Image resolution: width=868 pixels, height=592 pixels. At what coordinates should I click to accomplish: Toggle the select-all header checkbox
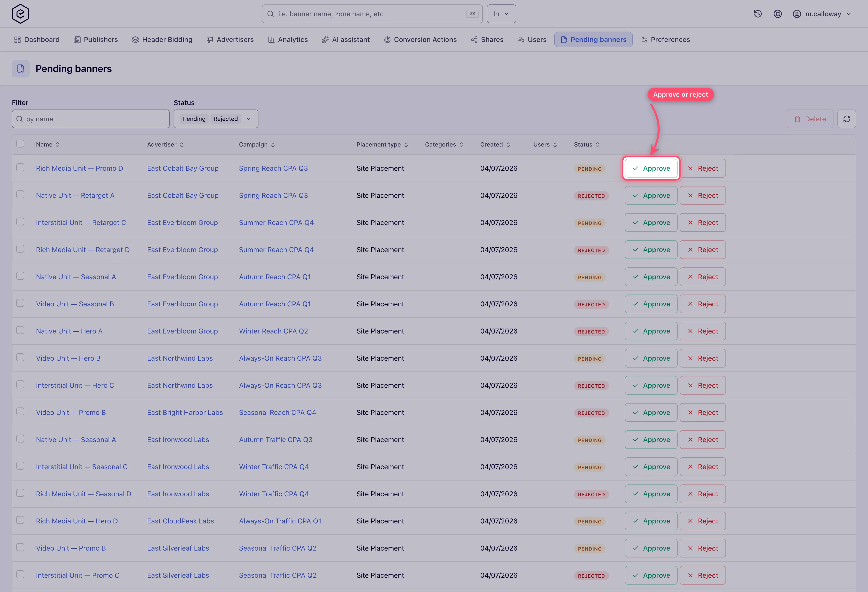[x=20, y=143]
